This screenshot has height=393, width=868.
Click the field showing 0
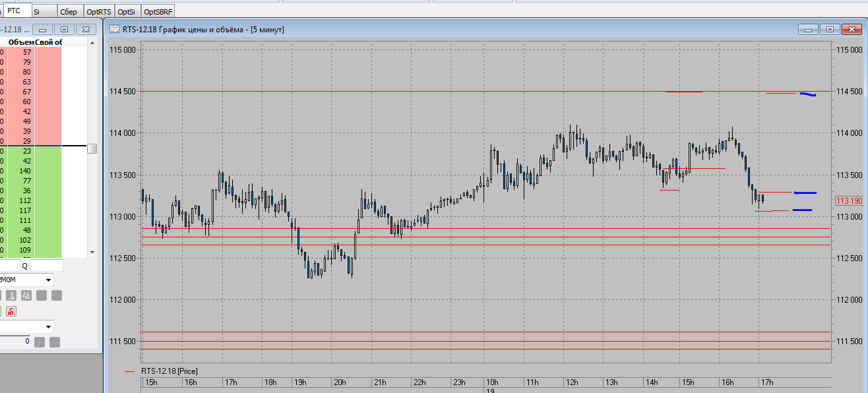coord(15,342)
